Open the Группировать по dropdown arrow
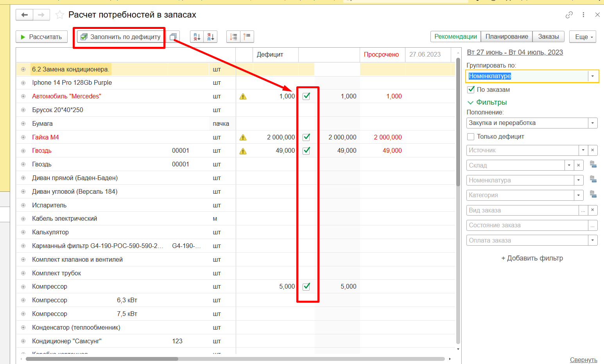Image resolution: width=604 pixels, height=364 pixels. click(593, 76)
